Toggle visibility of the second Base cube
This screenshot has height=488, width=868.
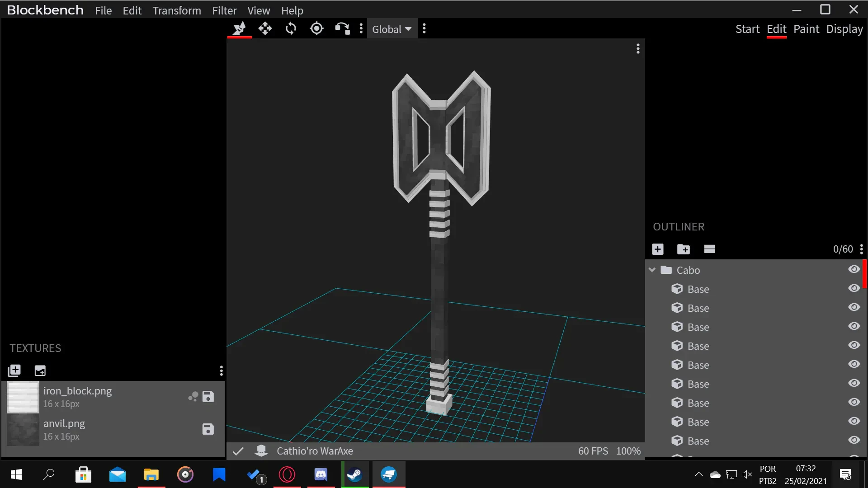pos(854,307)
